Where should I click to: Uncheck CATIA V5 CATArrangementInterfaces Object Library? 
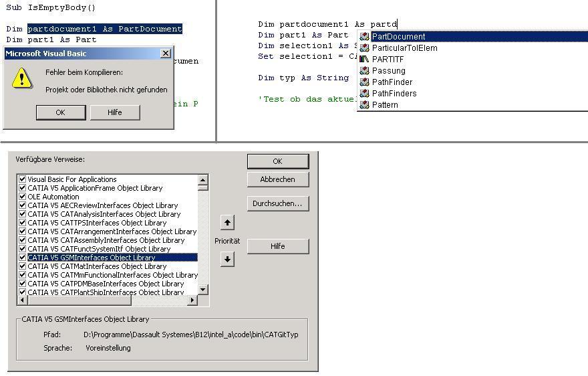tap(23, 231)
